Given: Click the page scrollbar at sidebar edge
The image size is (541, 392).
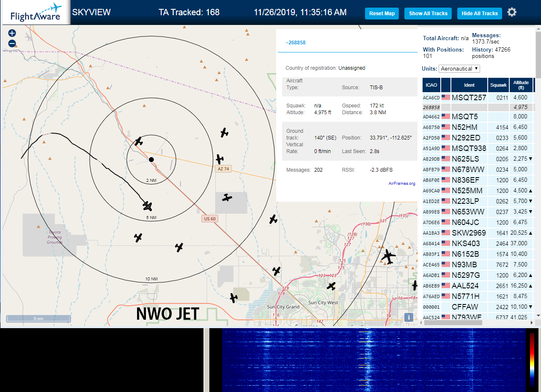Looking at the screenshot, I should click(538, 55).
